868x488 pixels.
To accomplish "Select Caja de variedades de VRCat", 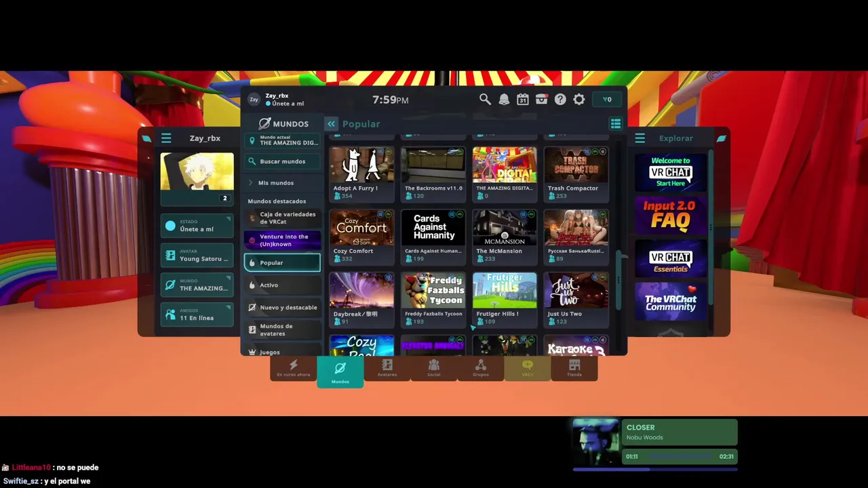I will click(x=283, y=218).
